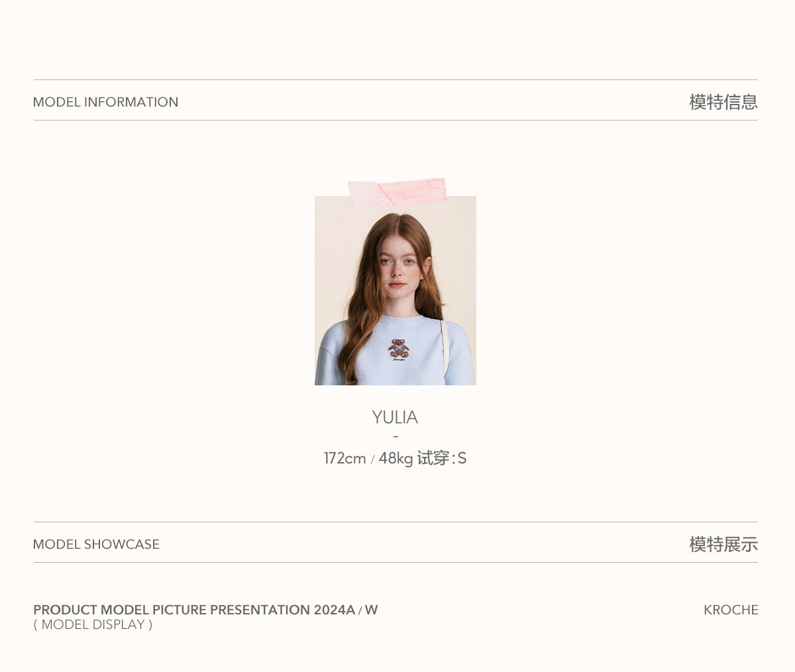Select the model name YULIA
Image resolution: width=795 pixels, height=672 pixels.
pyautogui.click(x=395, y=417)
